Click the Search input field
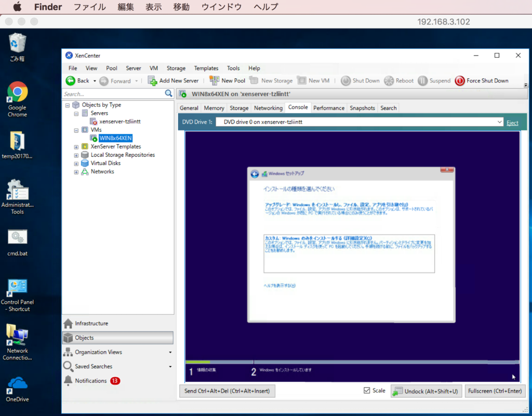Viewport: 532px width, 416px height. (114, 94)
